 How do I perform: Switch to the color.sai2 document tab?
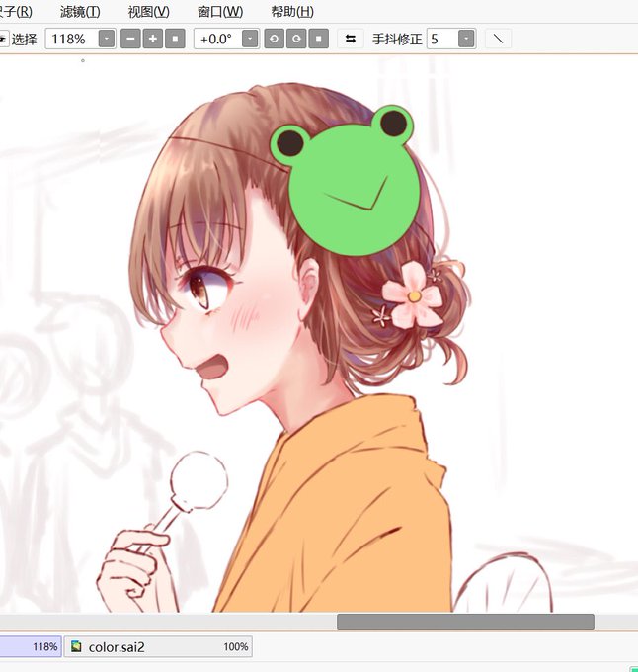tap(158, 646)
